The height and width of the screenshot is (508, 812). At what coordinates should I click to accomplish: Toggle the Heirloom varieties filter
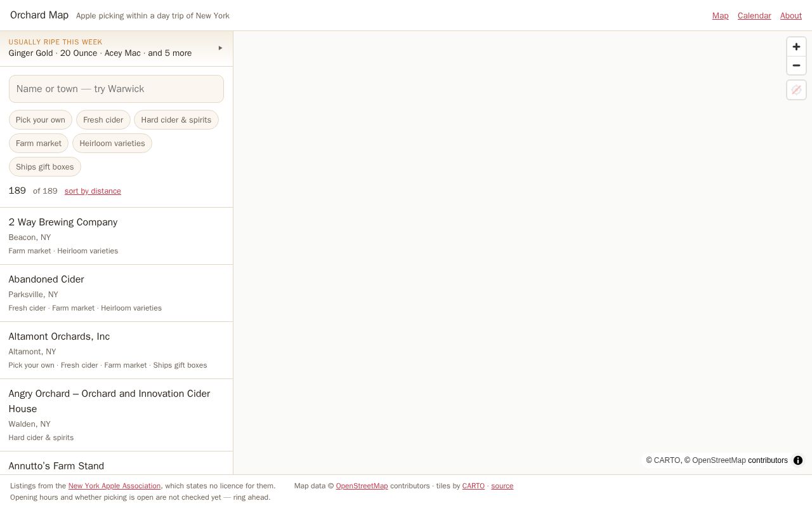112,144
